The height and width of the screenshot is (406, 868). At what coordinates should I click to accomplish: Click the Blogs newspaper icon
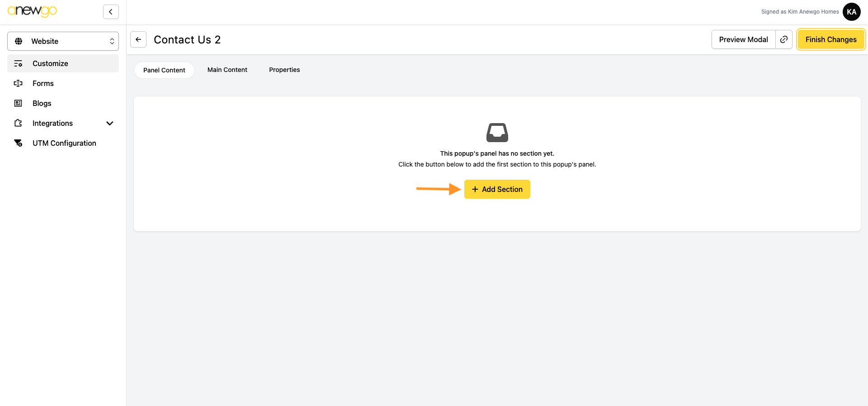click(18, 104)
